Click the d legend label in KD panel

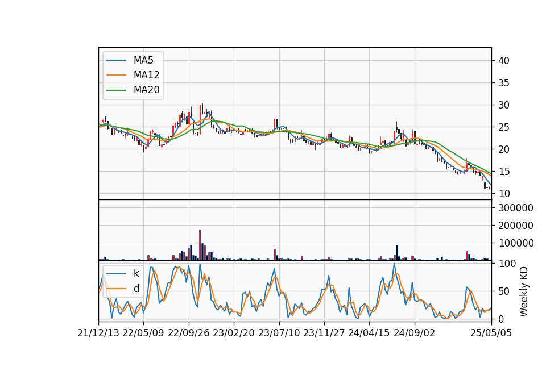[136, 289]
